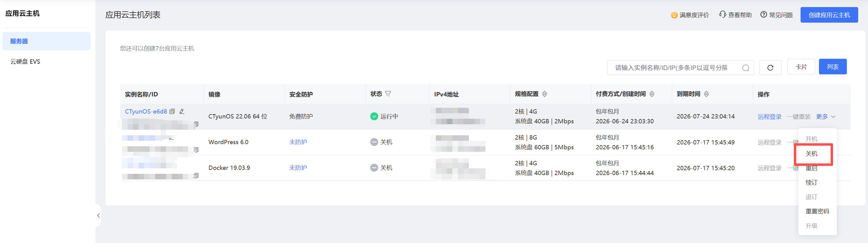Sort by 付费方式/创建时间 column
Image resolution: width=868 pixels, height=243 pixels.
(652, 94)
